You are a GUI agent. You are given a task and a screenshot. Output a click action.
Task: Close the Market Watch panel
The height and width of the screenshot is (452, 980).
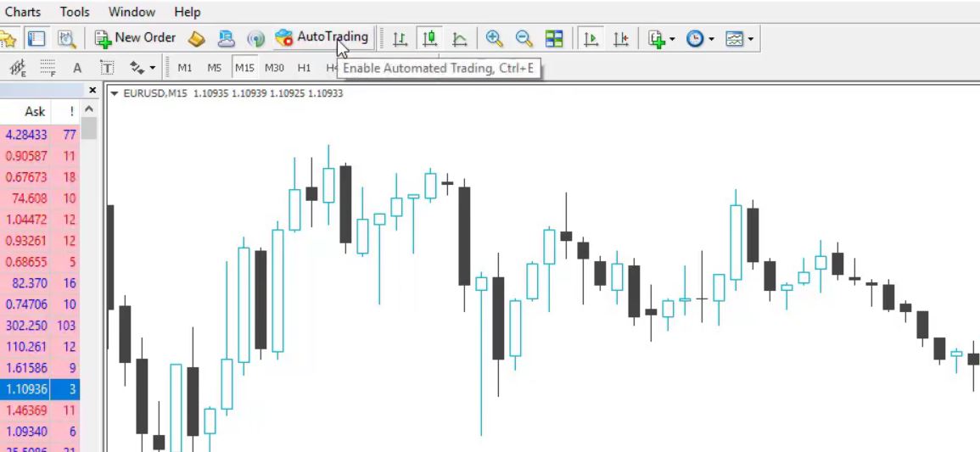(x=92, y=91)
